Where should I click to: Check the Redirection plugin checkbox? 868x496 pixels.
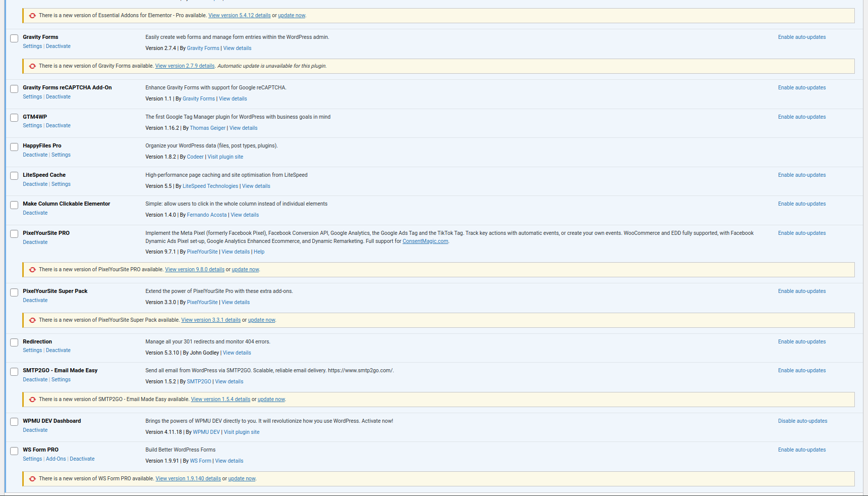[14, 343]
